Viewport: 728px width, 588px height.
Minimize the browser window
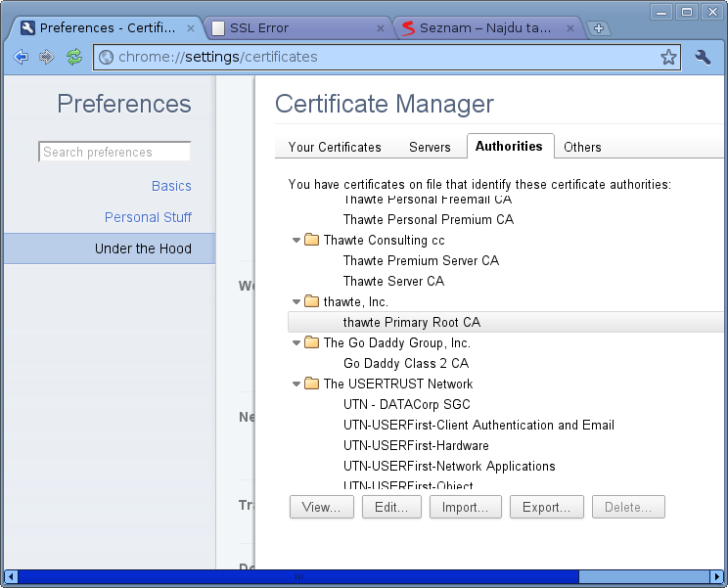(661, 12)
